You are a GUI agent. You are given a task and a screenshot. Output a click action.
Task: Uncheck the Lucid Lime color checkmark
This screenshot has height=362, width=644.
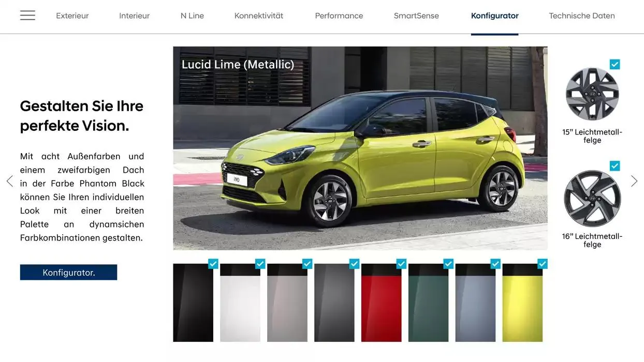point(542,264)
